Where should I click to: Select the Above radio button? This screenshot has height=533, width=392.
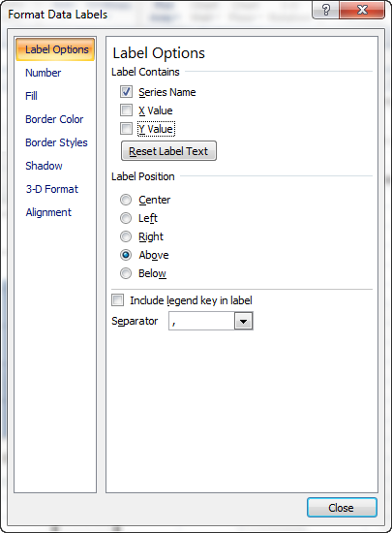(x=126, y=255)
